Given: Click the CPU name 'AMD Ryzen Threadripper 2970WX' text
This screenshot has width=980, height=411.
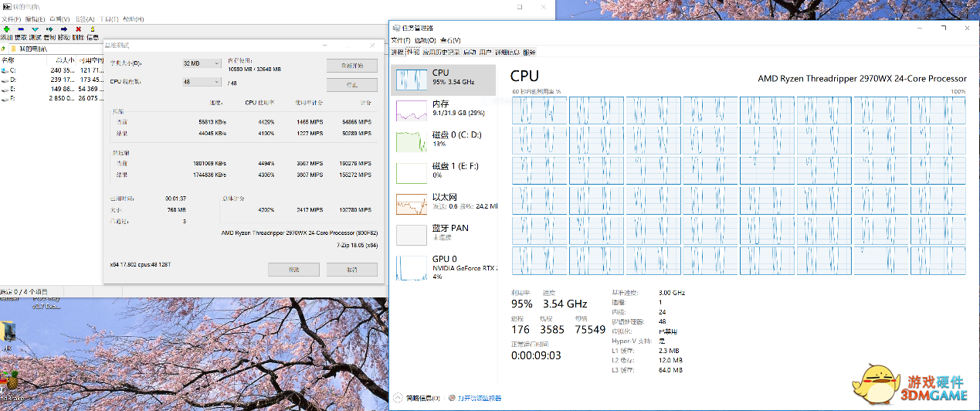Looking at the screenshot, I should coord(862,78).
